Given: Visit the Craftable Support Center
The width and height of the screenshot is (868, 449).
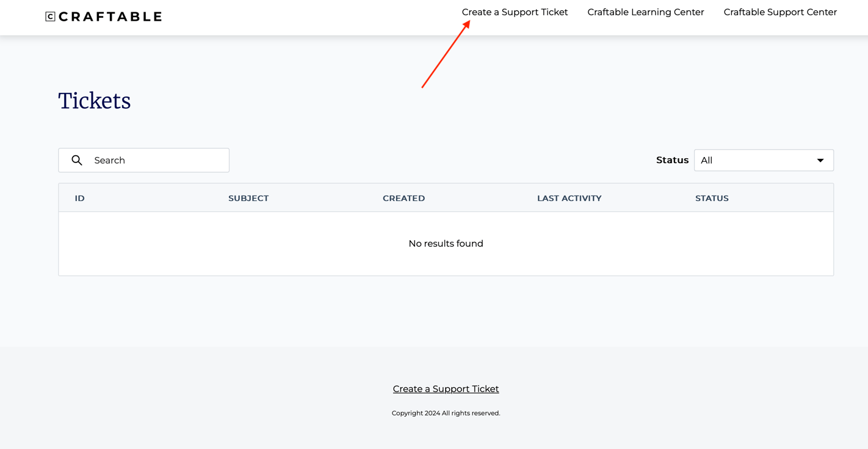Looking at the screenshot, I should point(780,12).
